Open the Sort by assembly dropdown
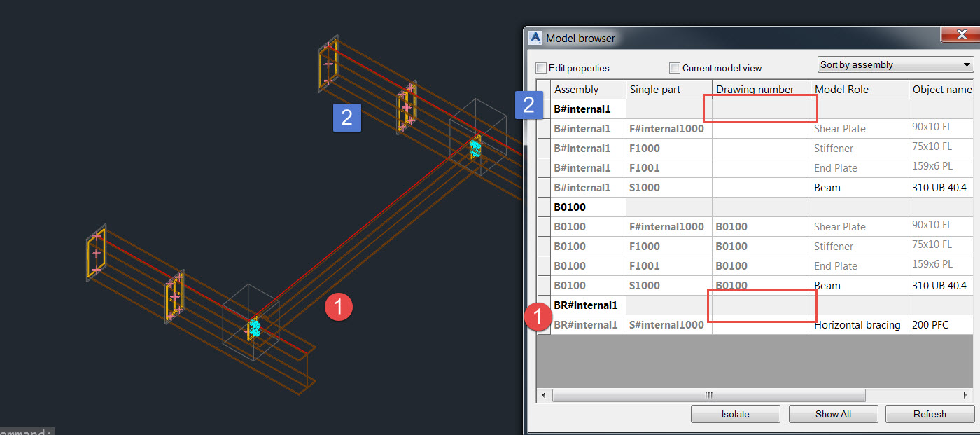980x435 pixels. click(x=895, y=64)
